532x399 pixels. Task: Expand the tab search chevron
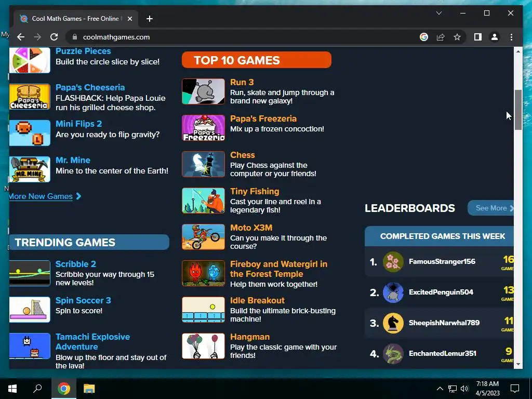tap(438, 13)
